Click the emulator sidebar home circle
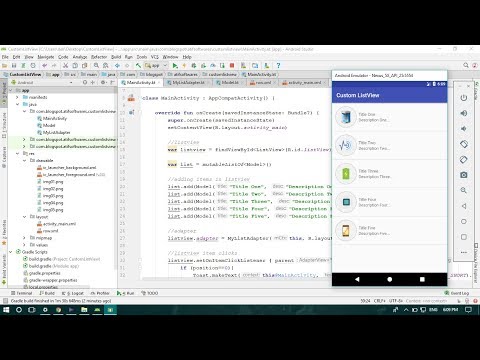Screen dimensions: 480x360 464,221
